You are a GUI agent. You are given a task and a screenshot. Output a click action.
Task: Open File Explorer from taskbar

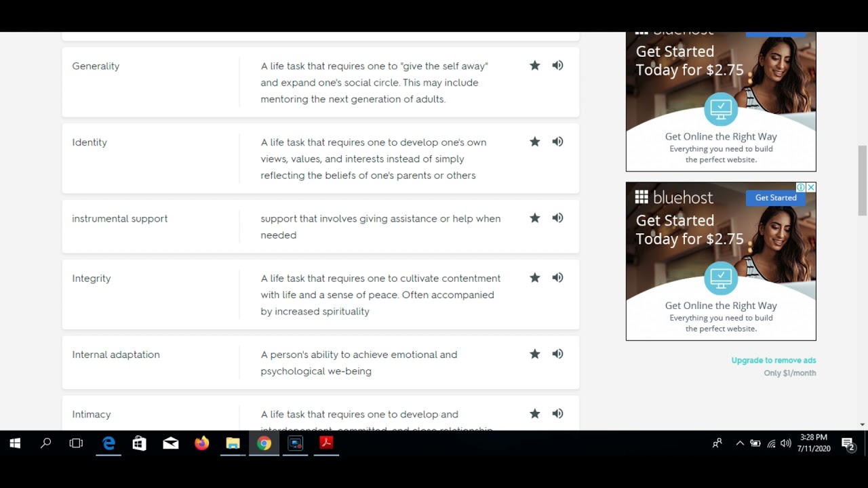(x=233, y=443)
